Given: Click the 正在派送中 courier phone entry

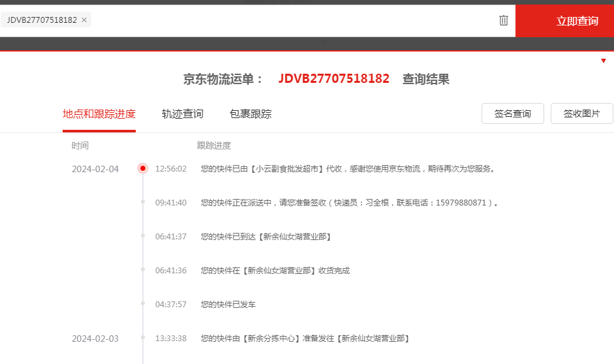Looking at the screenshot, I should pyautogui.click(x=350, y=203).
